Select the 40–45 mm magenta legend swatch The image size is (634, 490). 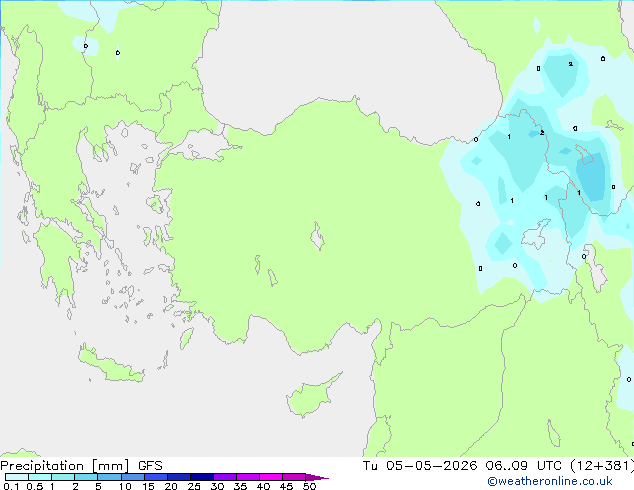(x=271, y=477)
